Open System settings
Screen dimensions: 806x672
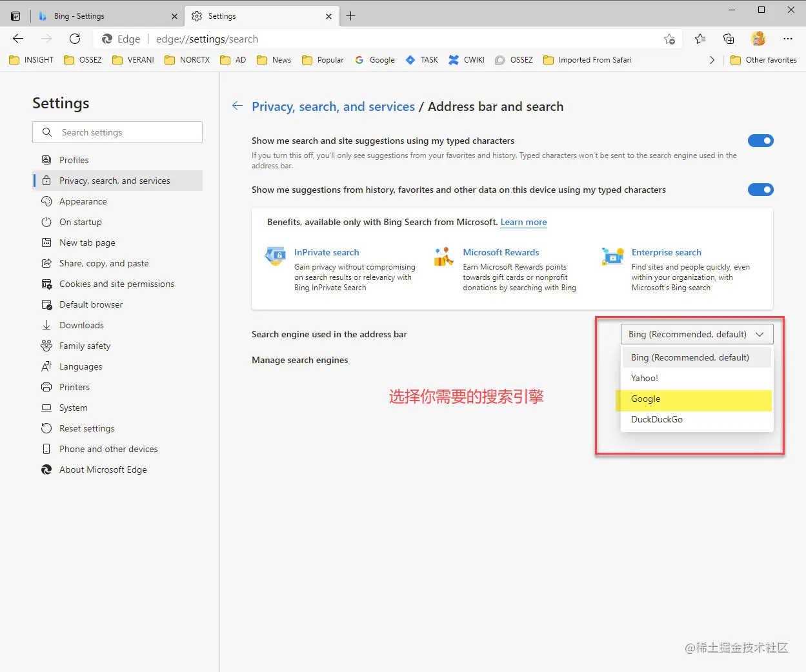point(118,408)
